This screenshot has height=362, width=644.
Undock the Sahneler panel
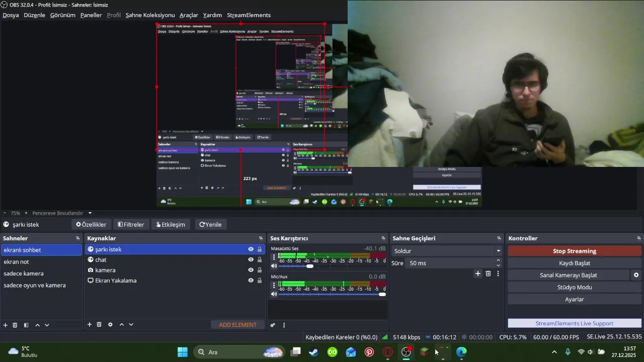coord(77,238)
